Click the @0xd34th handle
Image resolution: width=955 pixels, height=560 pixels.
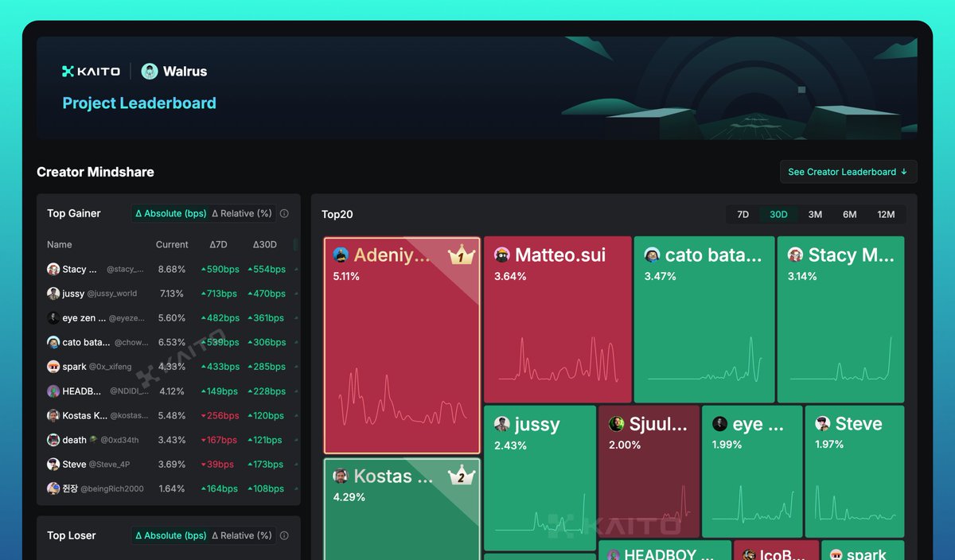(x=118, y=440)
